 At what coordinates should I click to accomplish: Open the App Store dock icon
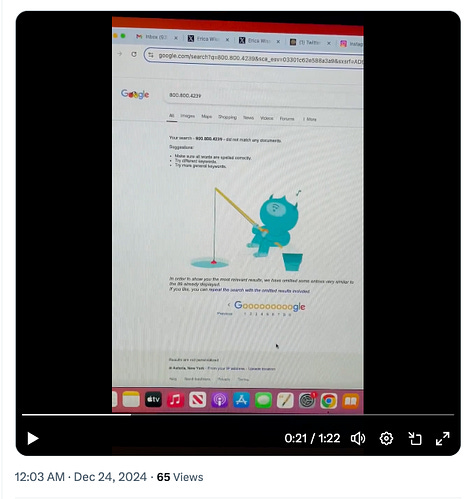point(241,400)
